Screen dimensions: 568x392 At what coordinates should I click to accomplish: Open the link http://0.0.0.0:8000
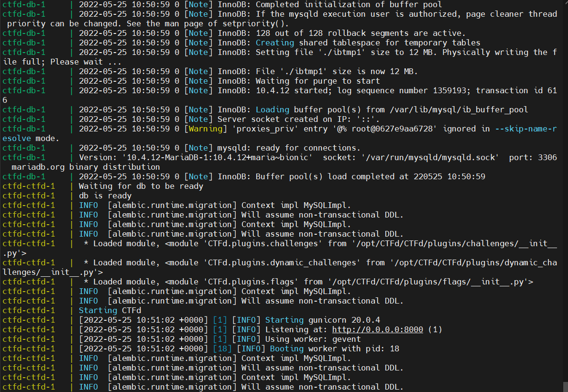coord(379,329)
